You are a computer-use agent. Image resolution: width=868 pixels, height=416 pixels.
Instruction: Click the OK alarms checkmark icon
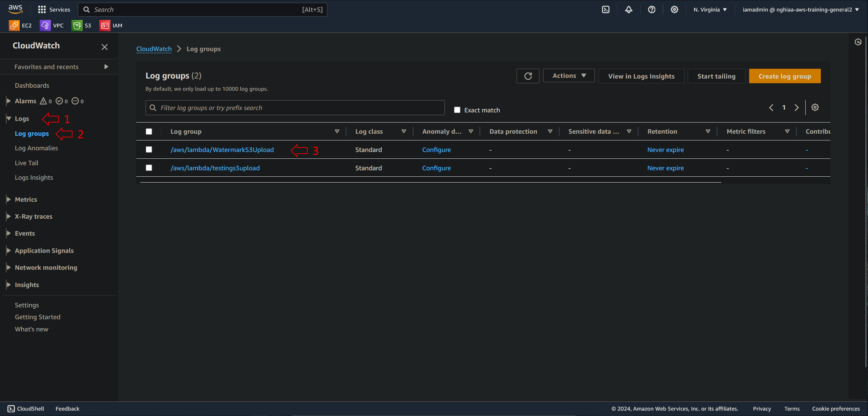coord(59,101)
